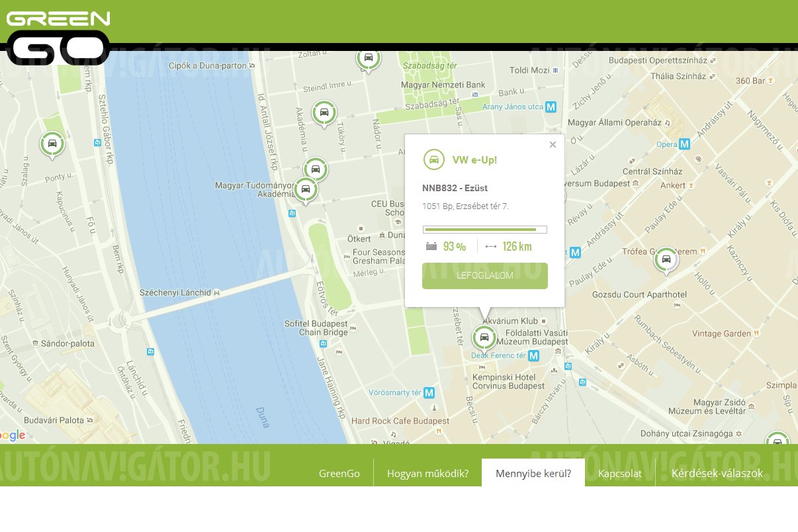Viewport: 798px width, 532px height.
Task: Click car marker near Zoltán utca at top
Action: click(369, 58)
